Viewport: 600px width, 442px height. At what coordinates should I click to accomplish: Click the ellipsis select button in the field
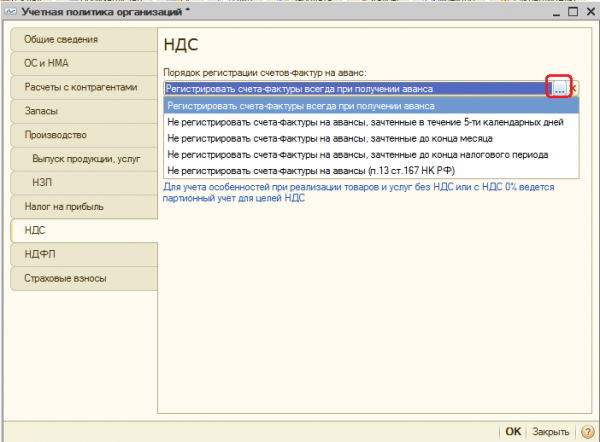click(559, 89)
